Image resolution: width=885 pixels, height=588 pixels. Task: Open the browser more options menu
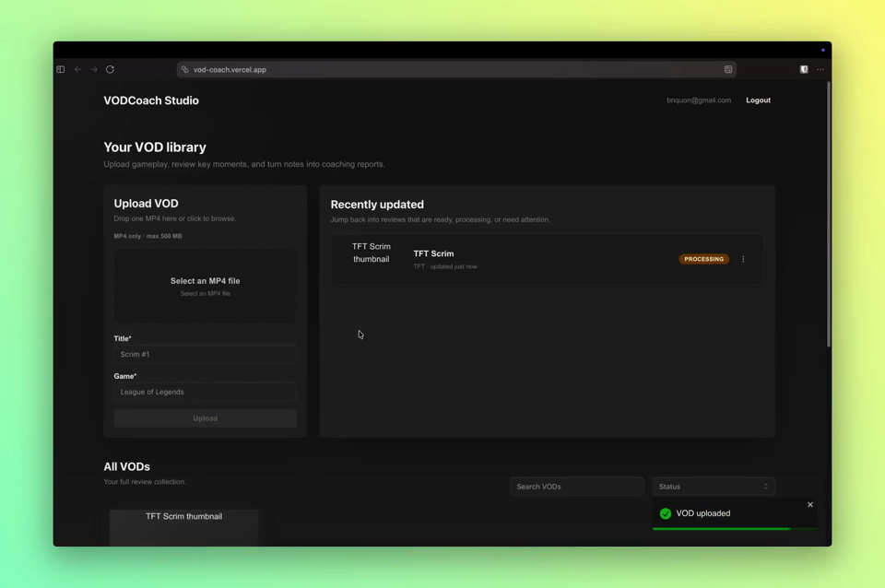(820, 69)
